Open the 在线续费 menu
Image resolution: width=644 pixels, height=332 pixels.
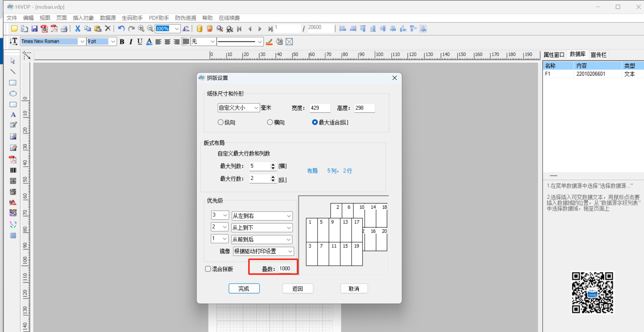coord(229,18)
